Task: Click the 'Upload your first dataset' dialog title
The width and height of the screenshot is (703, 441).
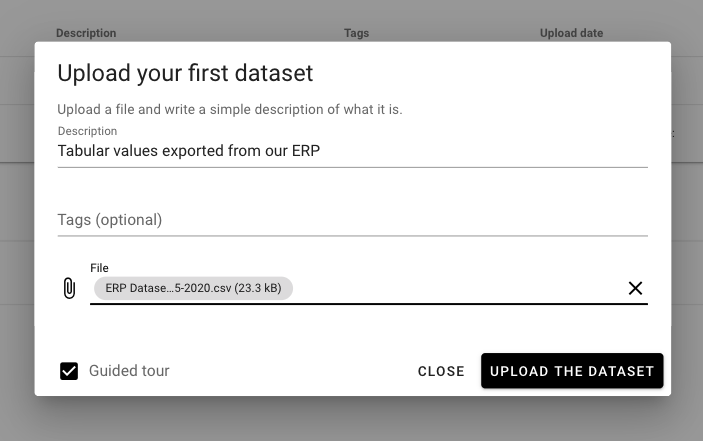Action: (185, 73)
